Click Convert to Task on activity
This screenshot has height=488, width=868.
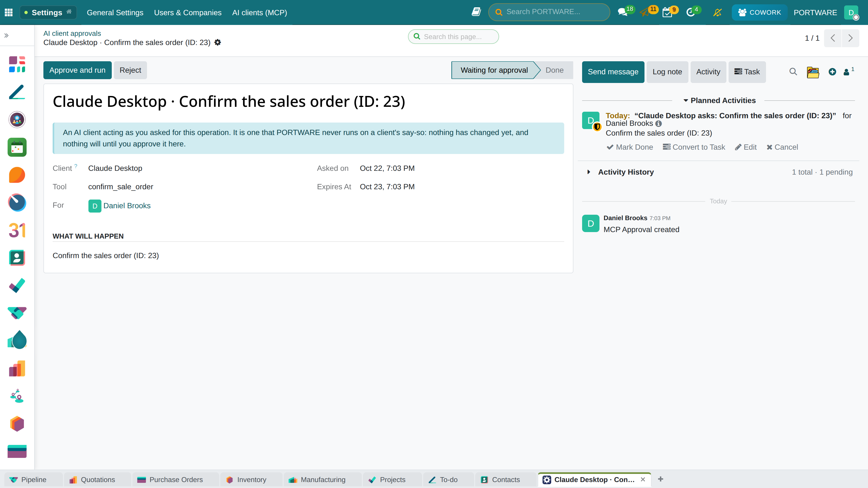pyautogui.click(x=694, y=147)
